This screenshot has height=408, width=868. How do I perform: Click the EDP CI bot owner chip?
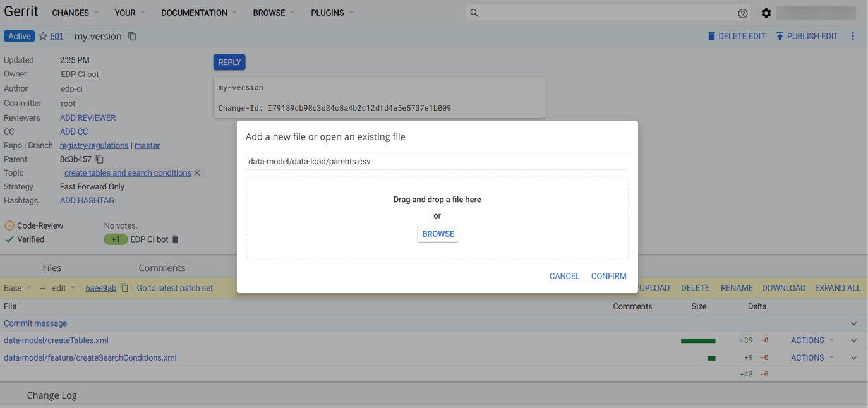pyautogui.click(x=80, y=74)
